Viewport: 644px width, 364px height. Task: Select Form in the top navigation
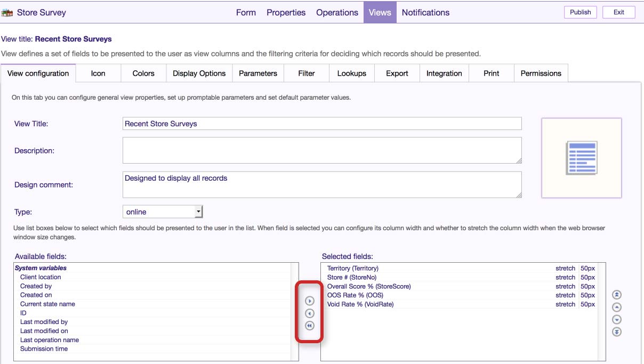246,13
